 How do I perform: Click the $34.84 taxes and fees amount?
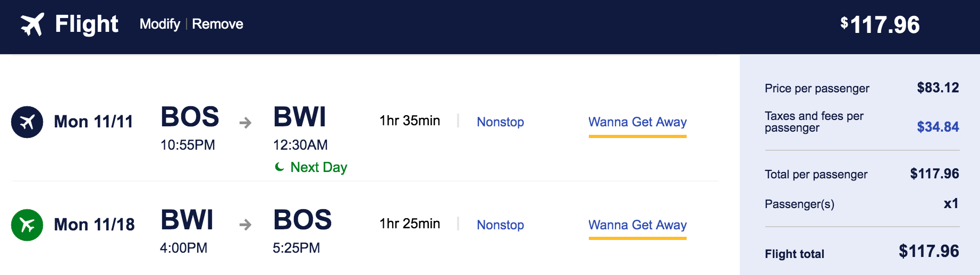937,127
